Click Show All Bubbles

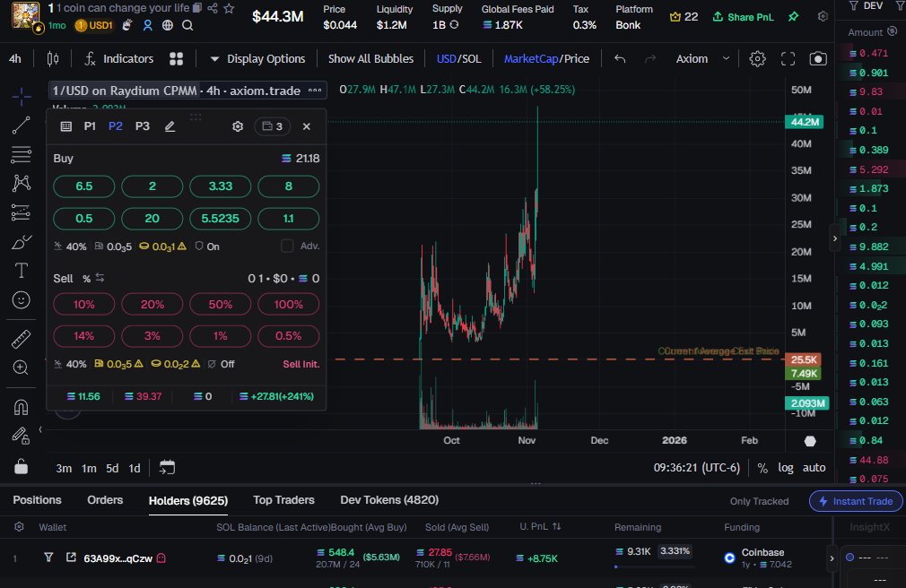(371, 59)
